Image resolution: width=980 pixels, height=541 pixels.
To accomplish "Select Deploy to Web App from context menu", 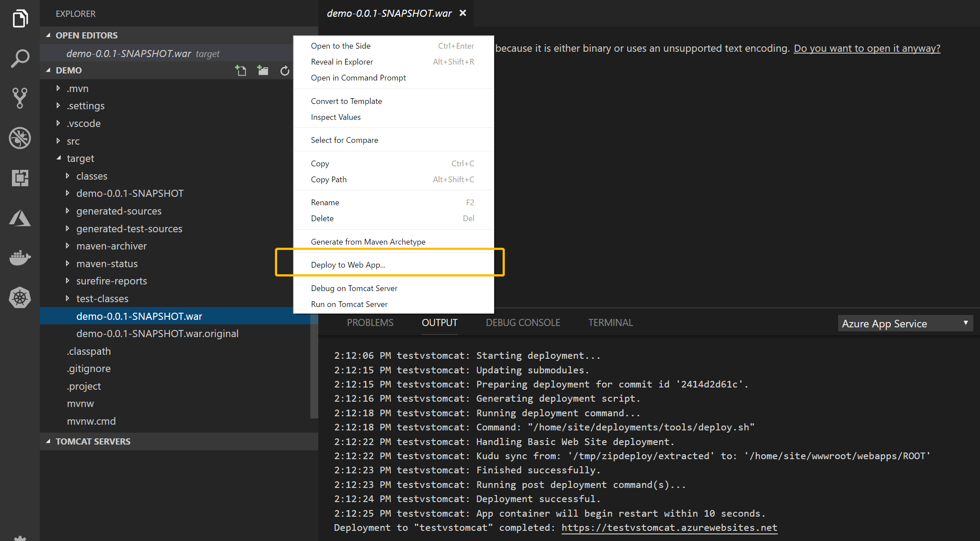I will point(348,265).
